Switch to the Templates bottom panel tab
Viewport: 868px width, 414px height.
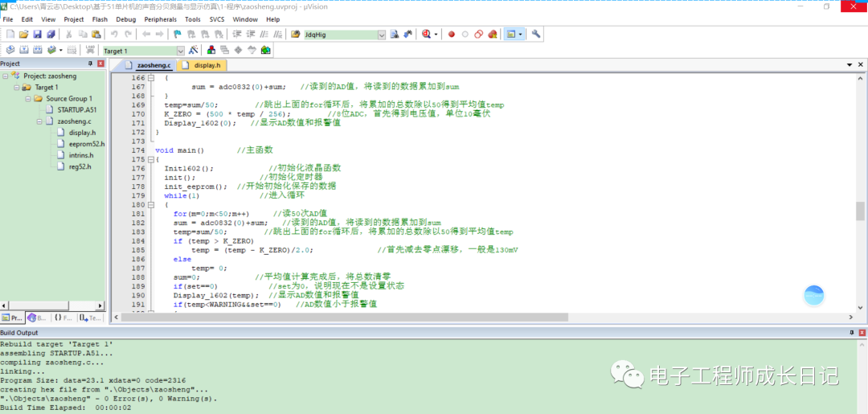coord(90,318)
